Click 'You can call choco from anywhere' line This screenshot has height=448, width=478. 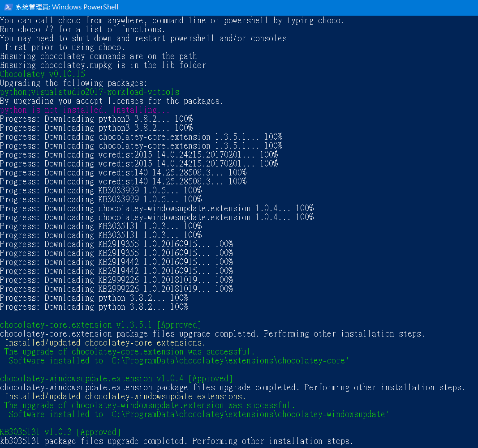[x=172, y=21]
